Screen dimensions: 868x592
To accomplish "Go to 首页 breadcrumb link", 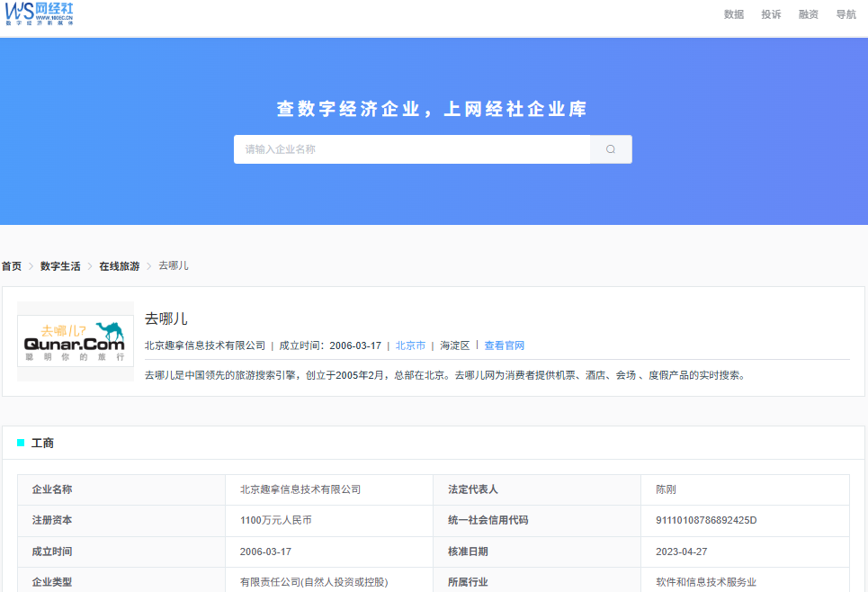I will (12, 266).
